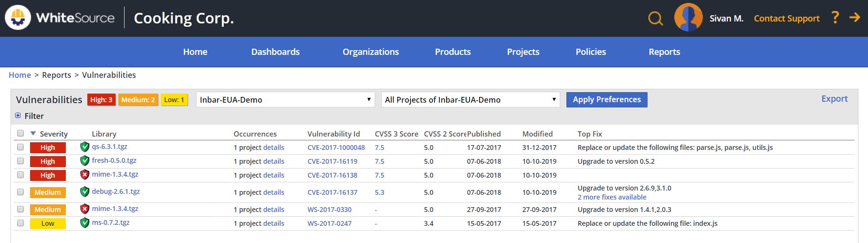
Task: Click the Export link
Action: [835, 99]
